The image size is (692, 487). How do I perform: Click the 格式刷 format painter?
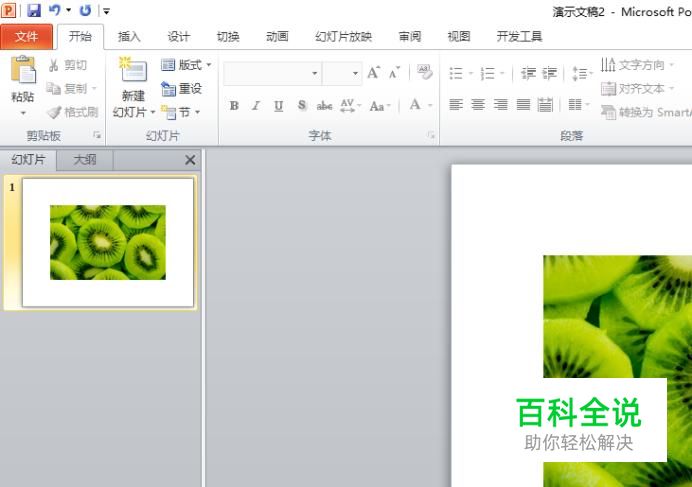(72, 112)
